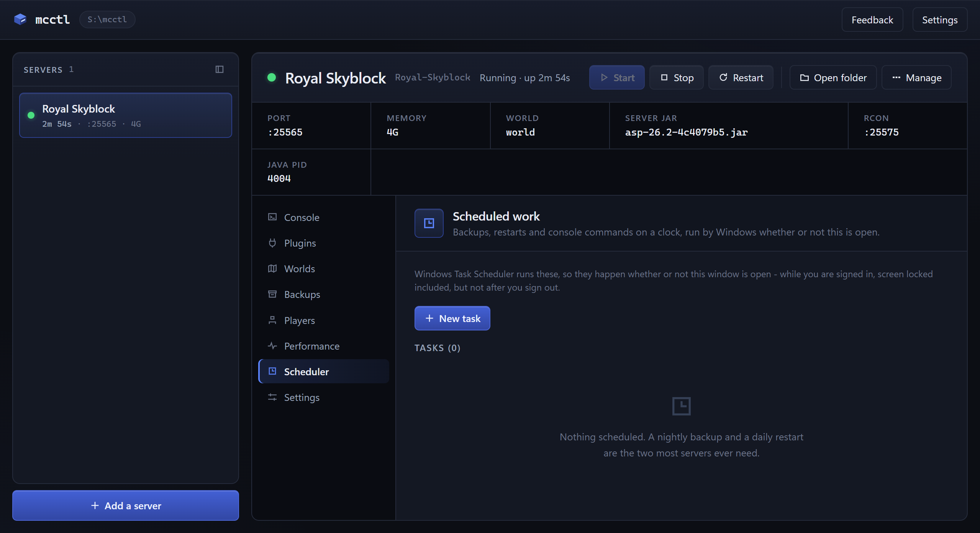Click the Performance pulse icon
The image size is (980, 533).
(x=272, y=346)
